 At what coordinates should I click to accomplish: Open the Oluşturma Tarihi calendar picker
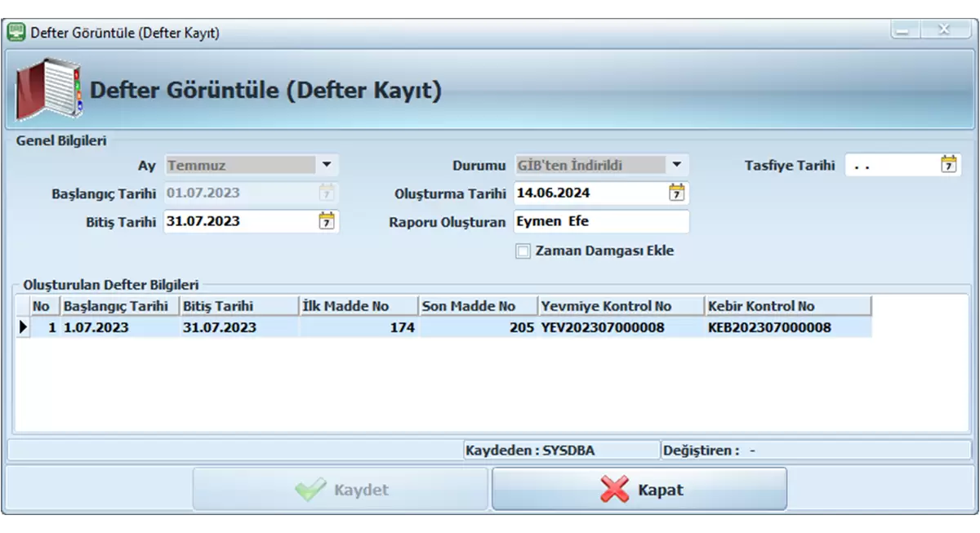[676, 193]
